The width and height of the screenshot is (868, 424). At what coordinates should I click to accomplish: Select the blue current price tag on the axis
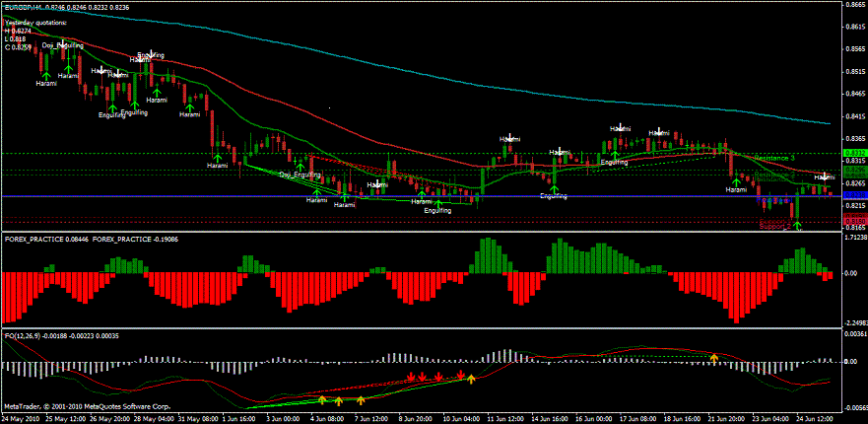pos(855,196)
